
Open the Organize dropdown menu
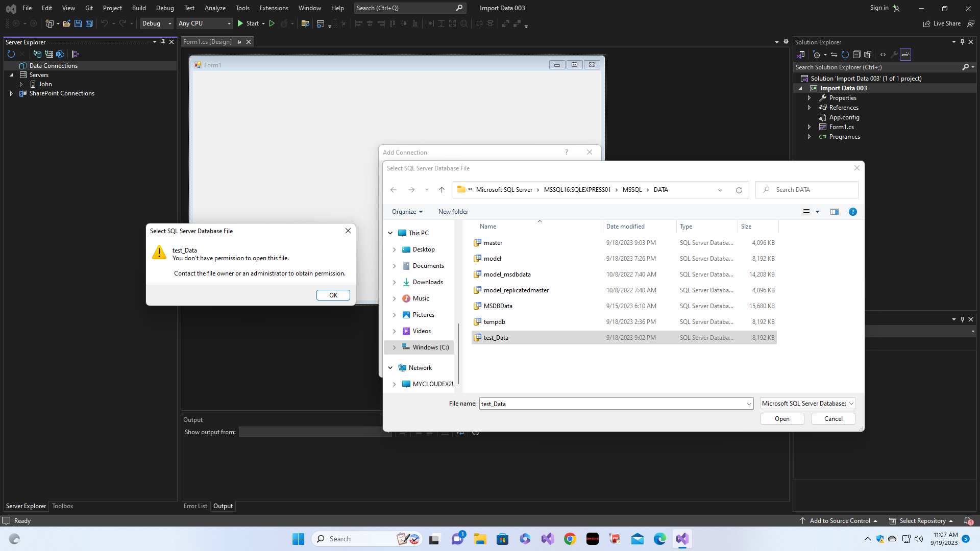pos(407,212)
